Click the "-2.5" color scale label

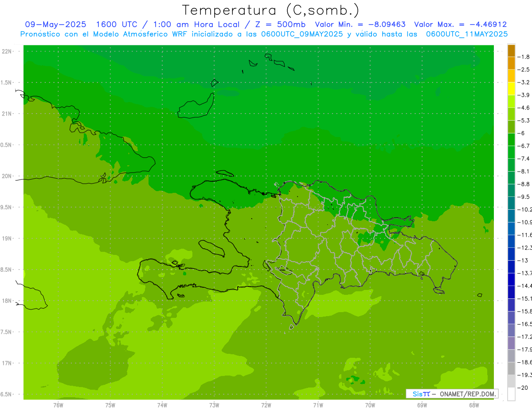pos(524,70)
